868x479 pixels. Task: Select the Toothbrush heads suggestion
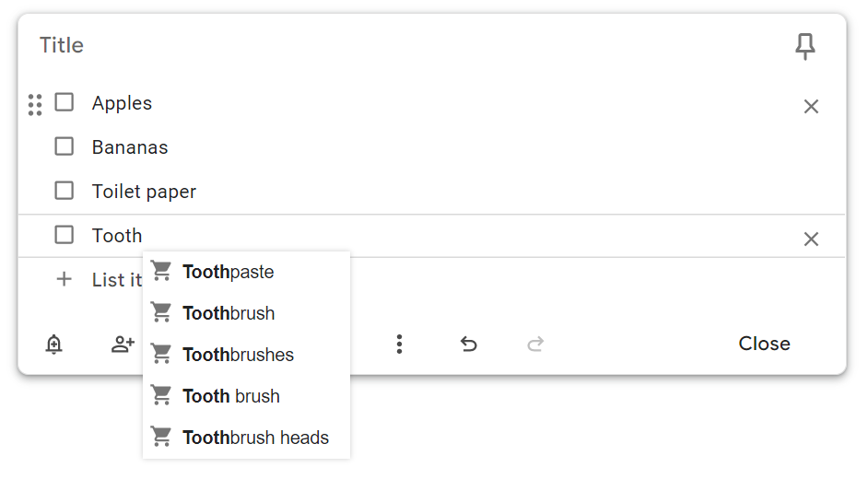255,438
